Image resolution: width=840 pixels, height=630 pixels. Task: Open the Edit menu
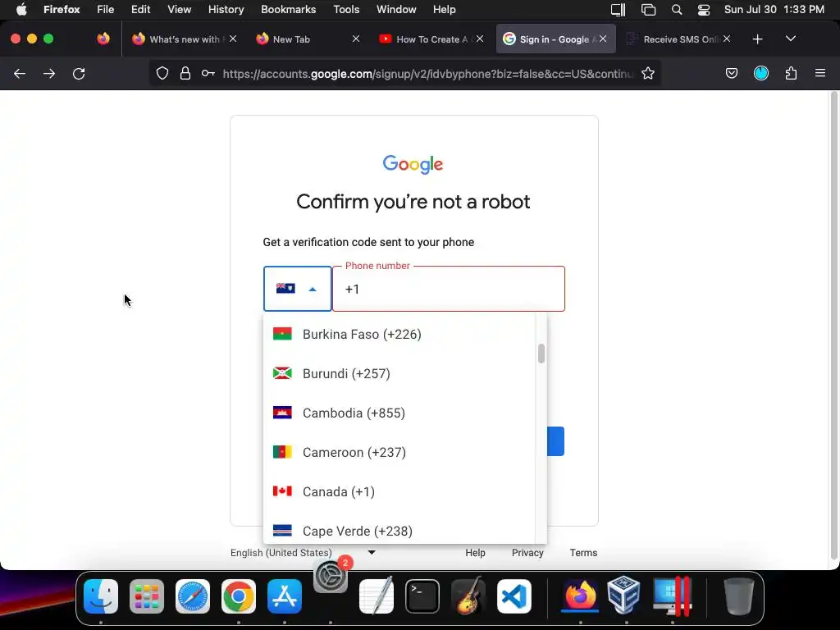point(140,9)
